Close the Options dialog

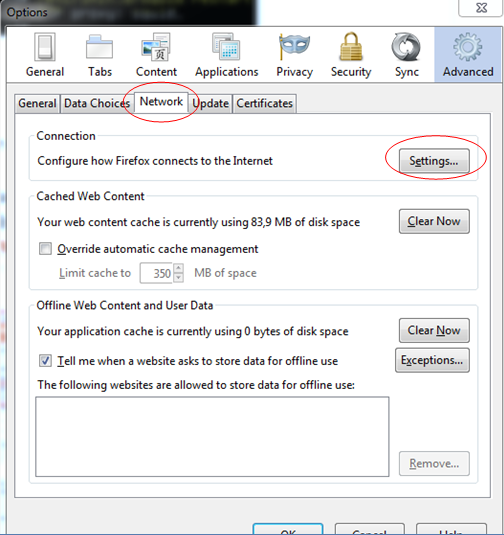click(x=481, y=8)
